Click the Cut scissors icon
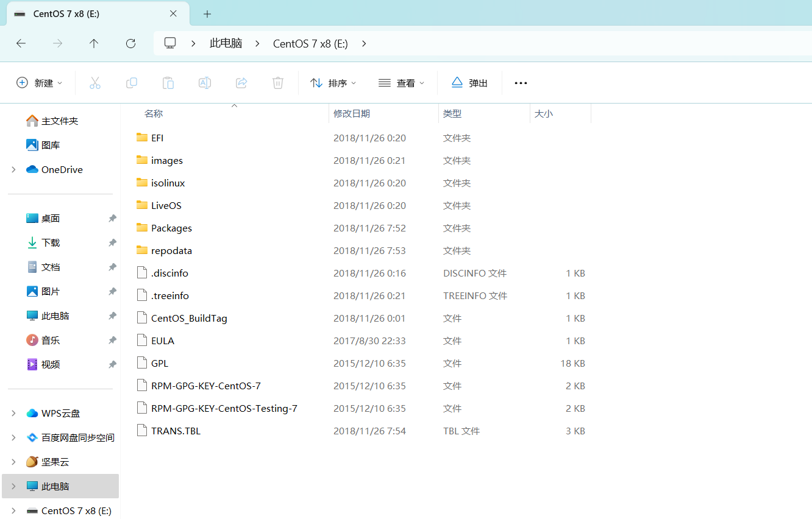Screen dimensions: 812x519 click(94, 83)
